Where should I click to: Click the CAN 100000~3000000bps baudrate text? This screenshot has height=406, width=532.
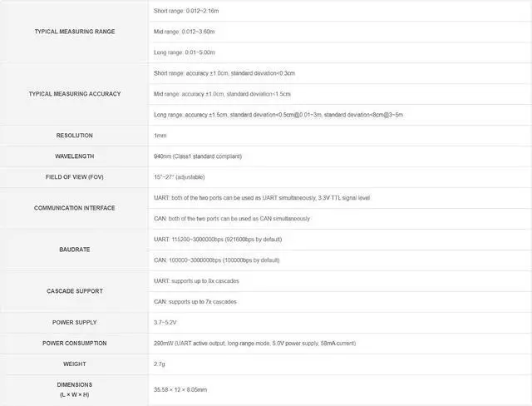(x=216, y=260)
